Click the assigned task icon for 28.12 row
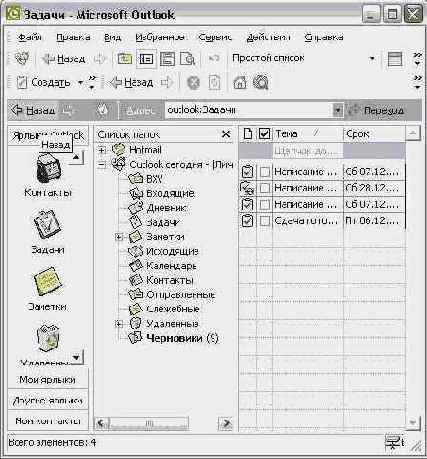This screenshot has height=459, width=427. pyautogui.click(x=247, y=188)
